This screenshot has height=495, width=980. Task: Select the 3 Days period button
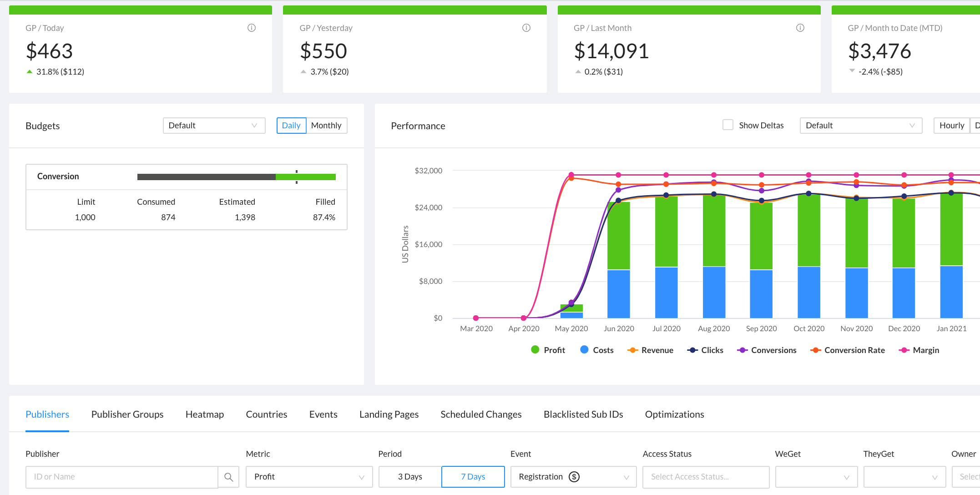click(x=410, y=477)
